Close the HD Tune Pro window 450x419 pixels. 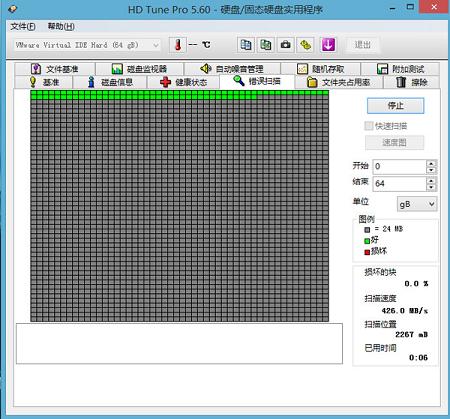click(434, 7)
